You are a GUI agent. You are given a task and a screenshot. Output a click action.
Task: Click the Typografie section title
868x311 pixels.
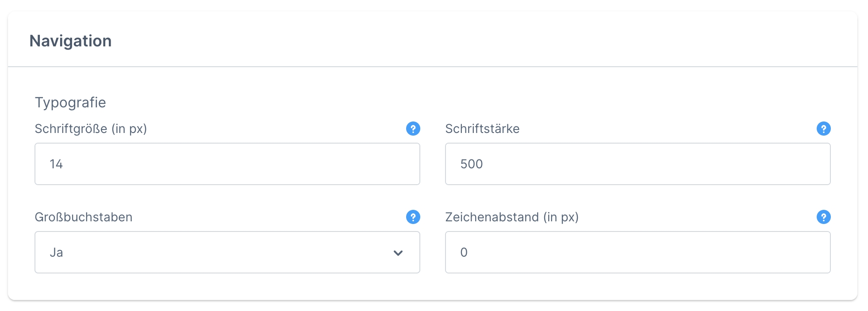(x=70, y=102)
